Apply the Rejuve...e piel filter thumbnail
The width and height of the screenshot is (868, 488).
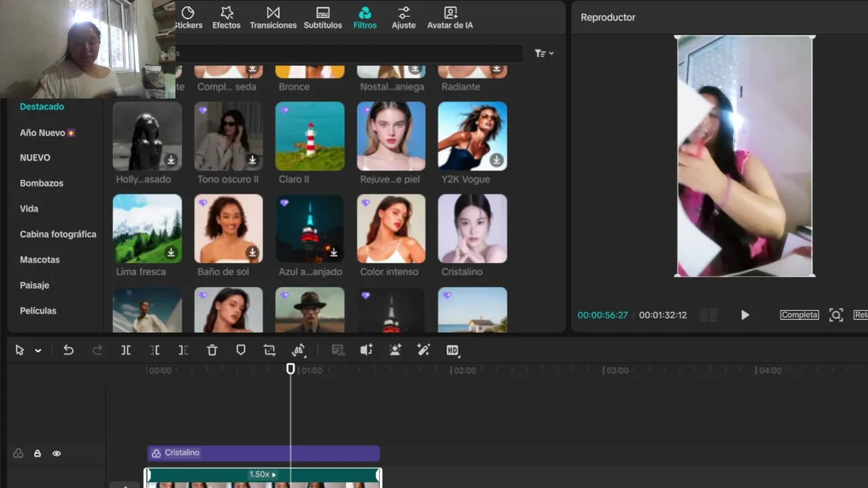391,136
